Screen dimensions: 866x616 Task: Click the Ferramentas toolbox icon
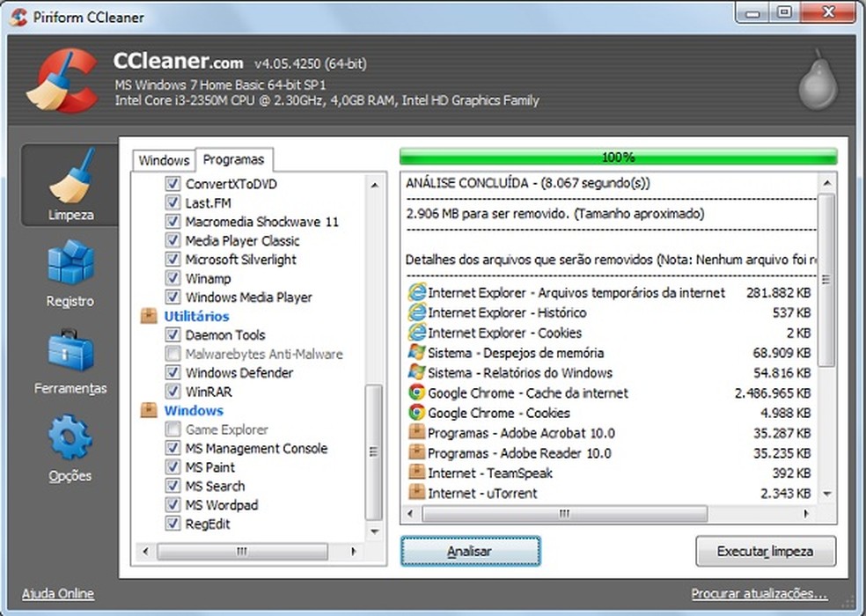tap(70, 359)
